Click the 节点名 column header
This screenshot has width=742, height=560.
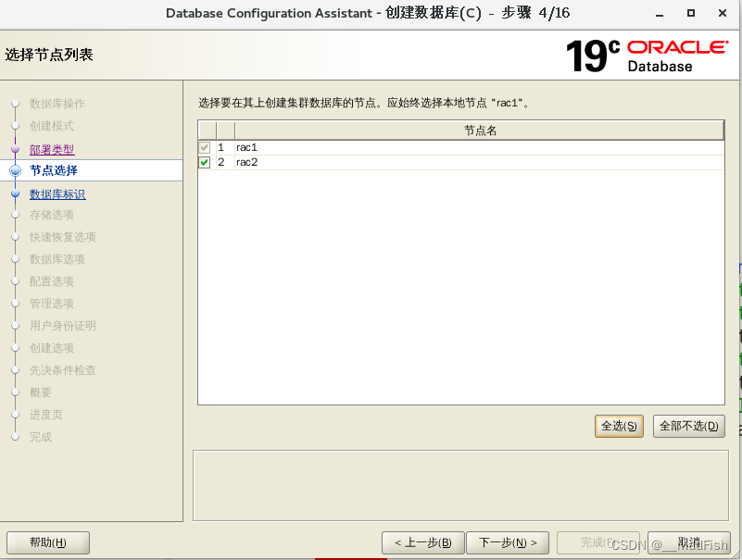479,131
